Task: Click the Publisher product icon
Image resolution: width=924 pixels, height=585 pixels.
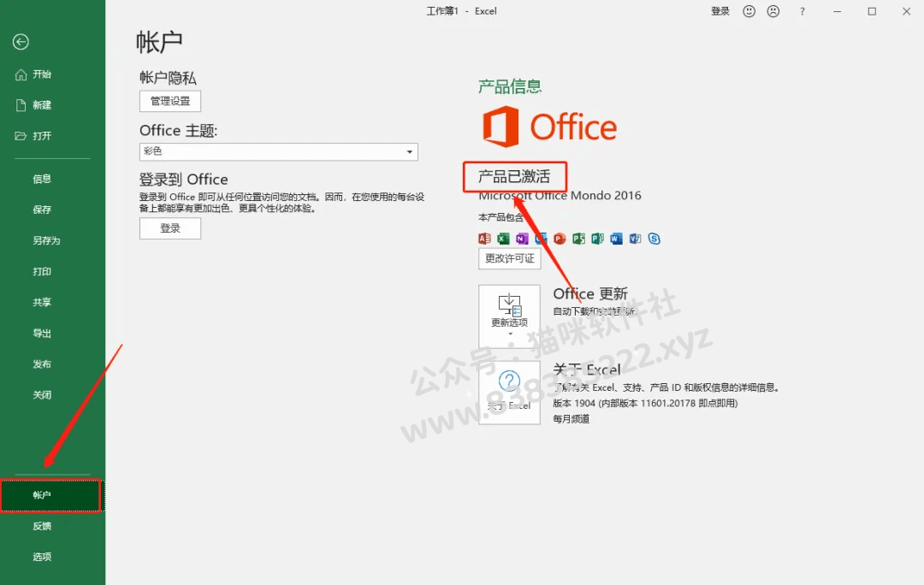Action: (x=597, y=239)
